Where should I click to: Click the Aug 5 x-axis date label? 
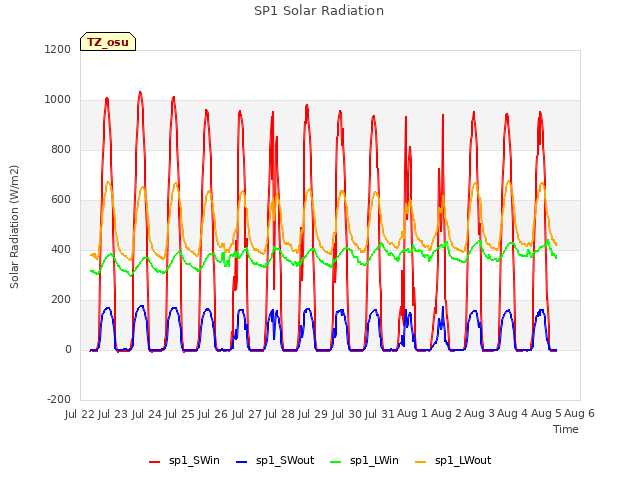click(546, 414)
